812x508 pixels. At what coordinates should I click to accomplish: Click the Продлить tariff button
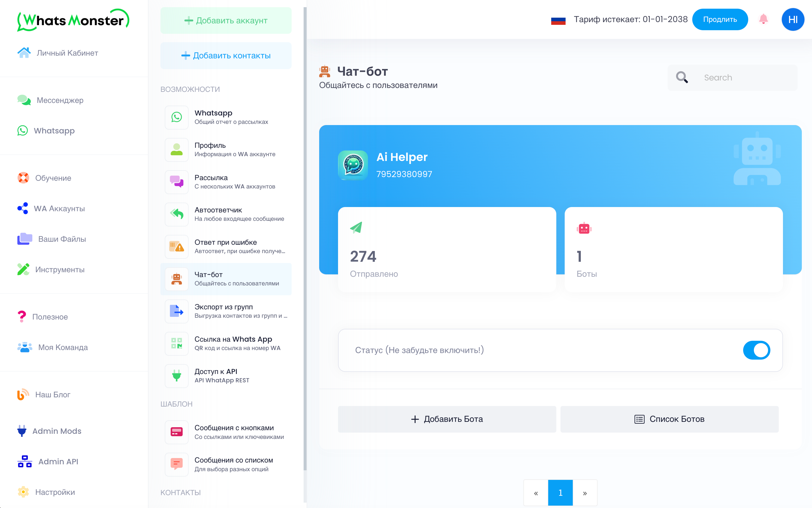coord(719,19)
